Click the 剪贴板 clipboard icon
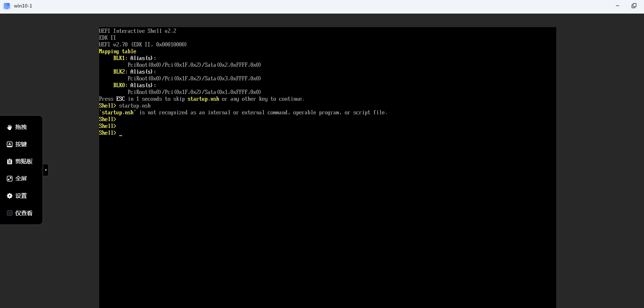 [10, 162]
